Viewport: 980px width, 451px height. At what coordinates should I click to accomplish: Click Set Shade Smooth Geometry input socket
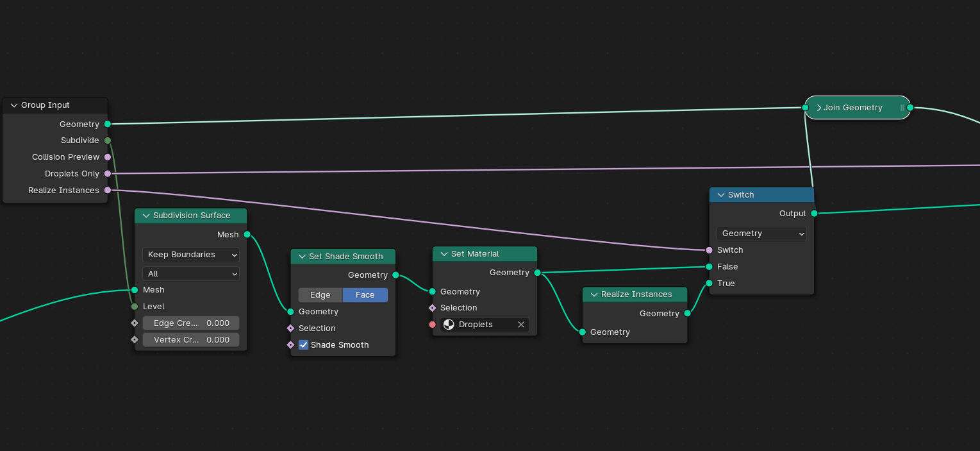tap(290, 312)
